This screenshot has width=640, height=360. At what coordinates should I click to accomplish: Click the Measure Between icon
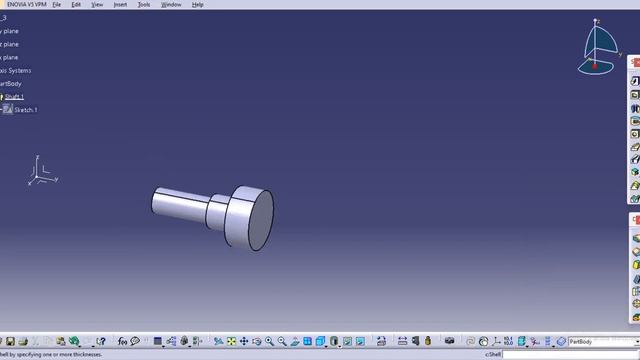(x=402, y=341)
